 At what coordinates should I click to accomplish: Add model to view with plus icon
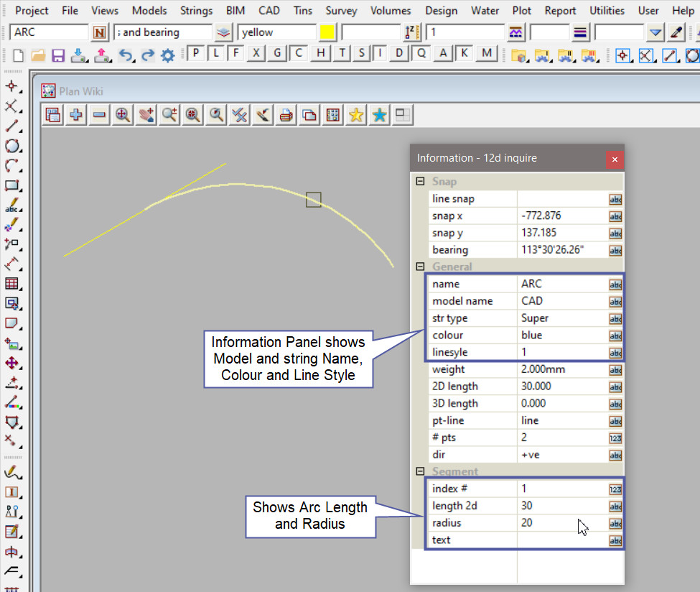75,114
